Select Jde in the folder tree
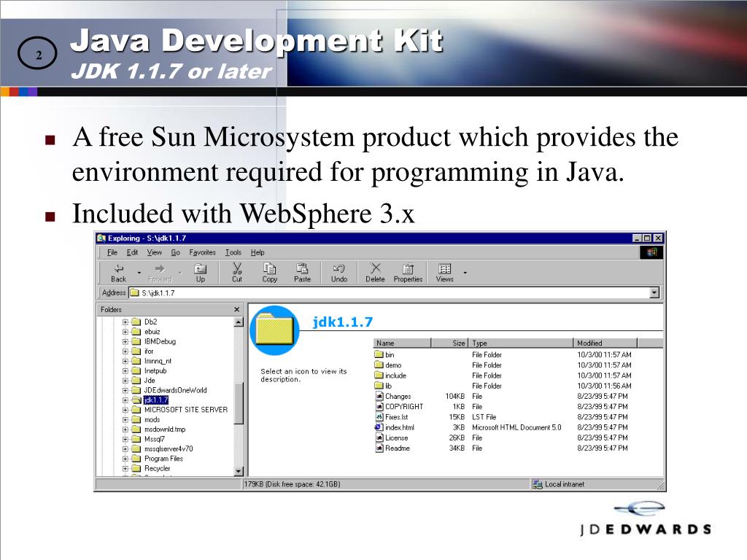 [150, 381]
